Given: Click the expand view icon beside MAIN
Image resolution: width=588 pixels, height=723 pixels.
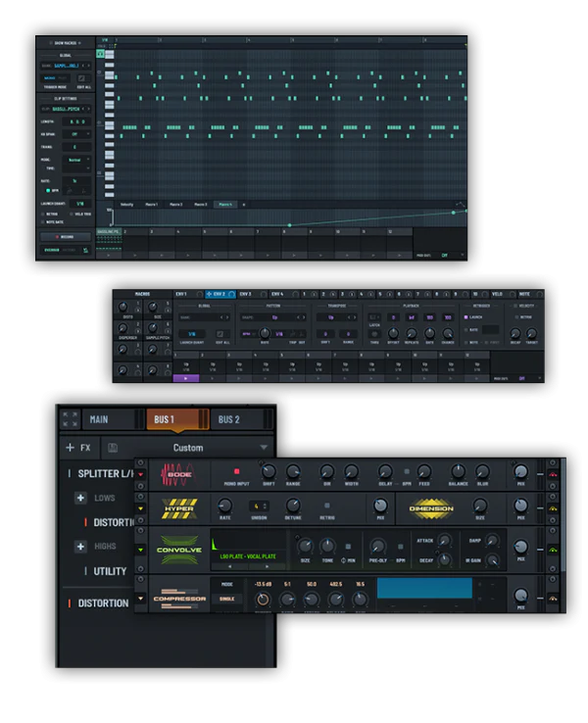Looking at the screenshot, I should point(69,419).
